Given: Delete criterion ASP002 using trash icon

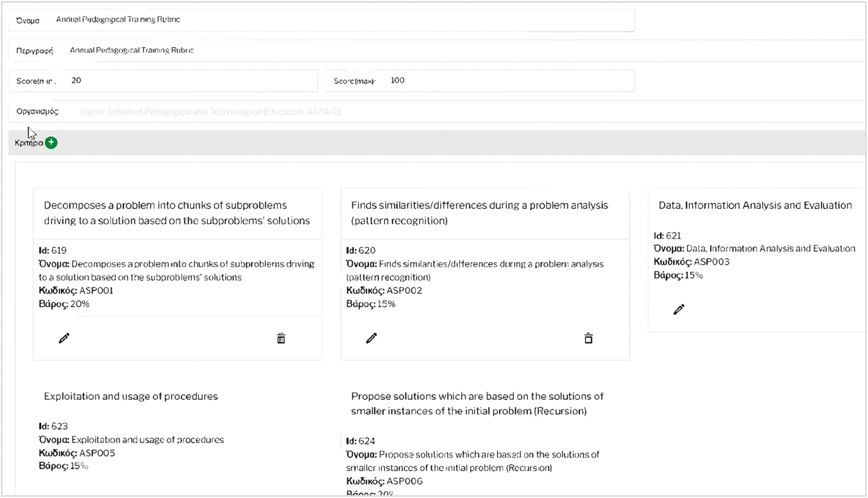Looking at the screenshot, I should click(588, 338).
